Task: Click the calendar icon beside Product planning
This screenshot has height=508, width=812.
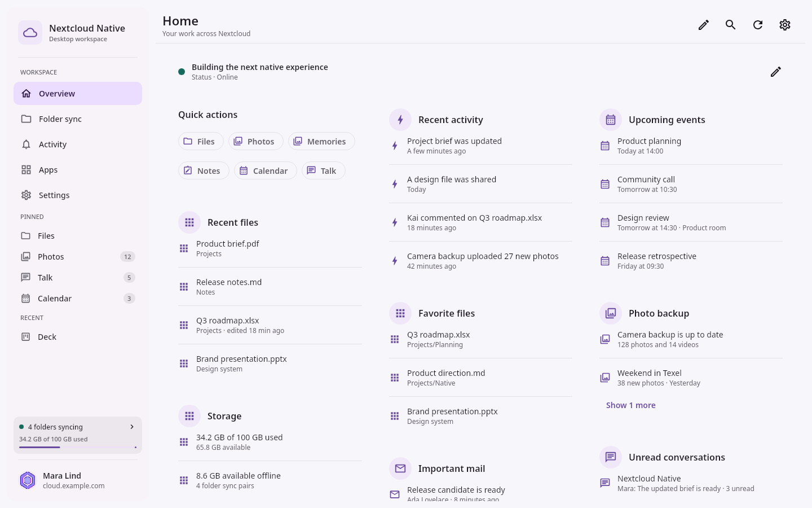Action: [x=605, y=146]
